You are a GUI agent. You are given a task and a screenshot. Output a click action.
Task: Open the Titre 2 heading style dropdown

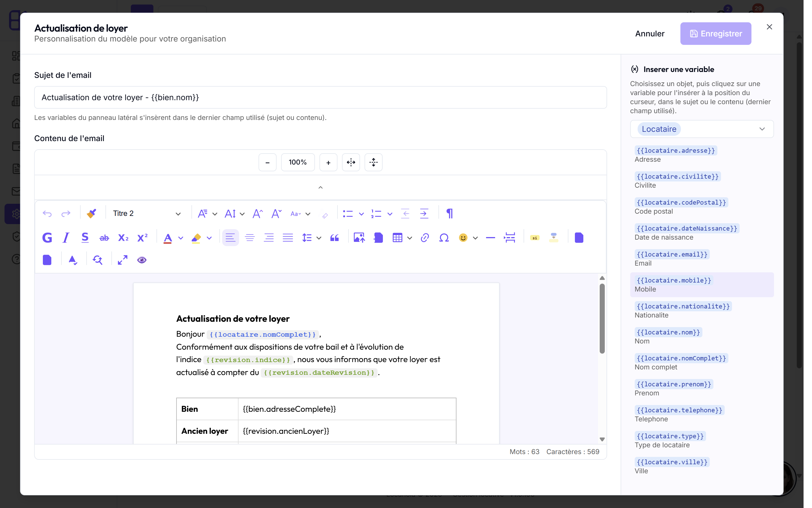click(147, 214)
